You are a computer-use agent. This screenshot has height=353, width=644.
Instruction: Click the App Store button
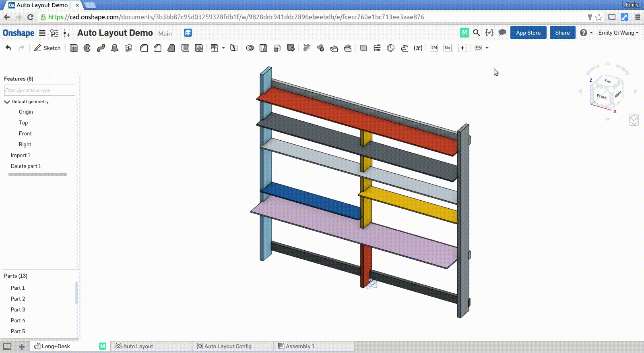click(528, 33)
